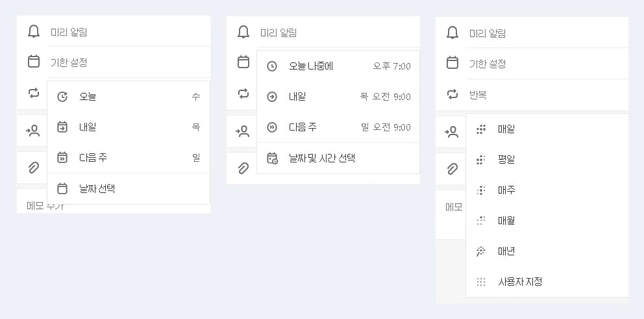Image resolution: width=644 pixels, height=319 pixels.
Task: Choose 오늘 with the 수 day label
Action: coord(129,97)
